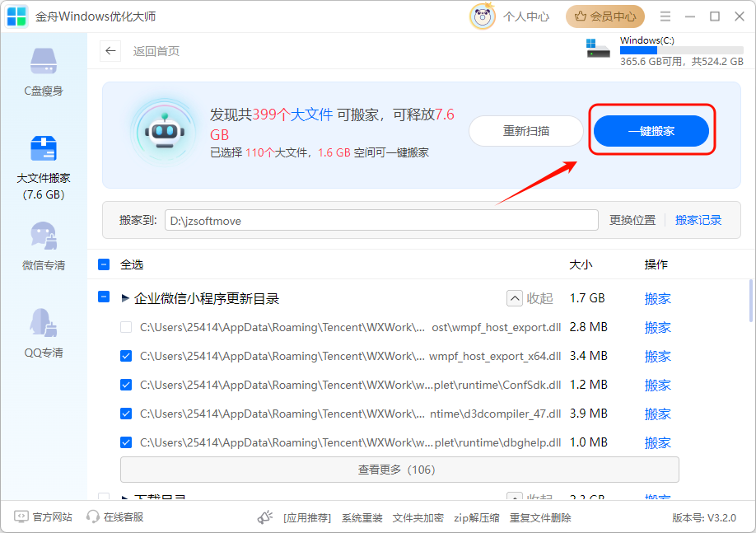Click the file list vertical scrollbar

pos(750,300)
